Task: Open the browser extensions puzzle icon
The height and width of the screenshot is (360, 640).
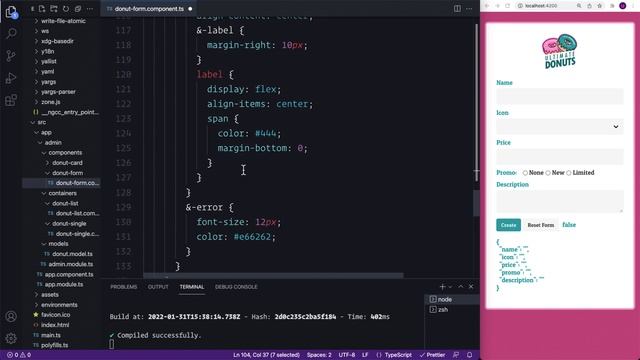Action: coord(612,6)
